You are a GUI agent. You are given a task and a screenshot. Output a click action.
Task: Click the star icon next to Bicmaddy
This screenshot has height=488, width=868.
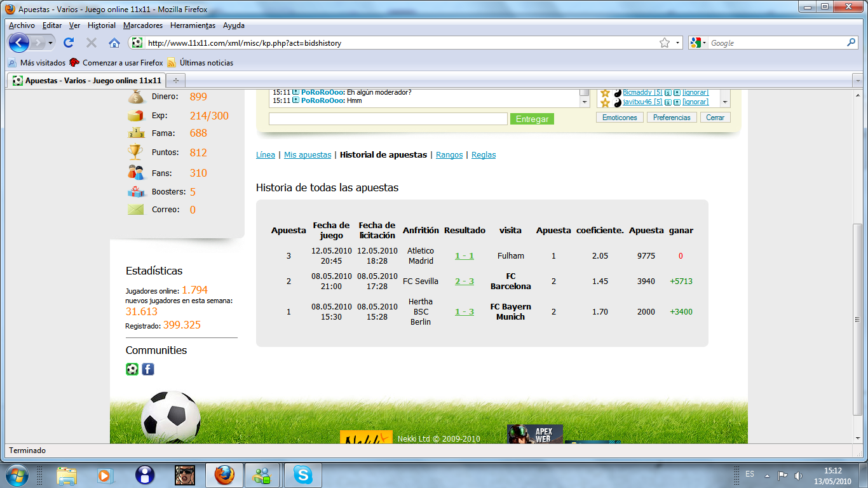point(605,93)
